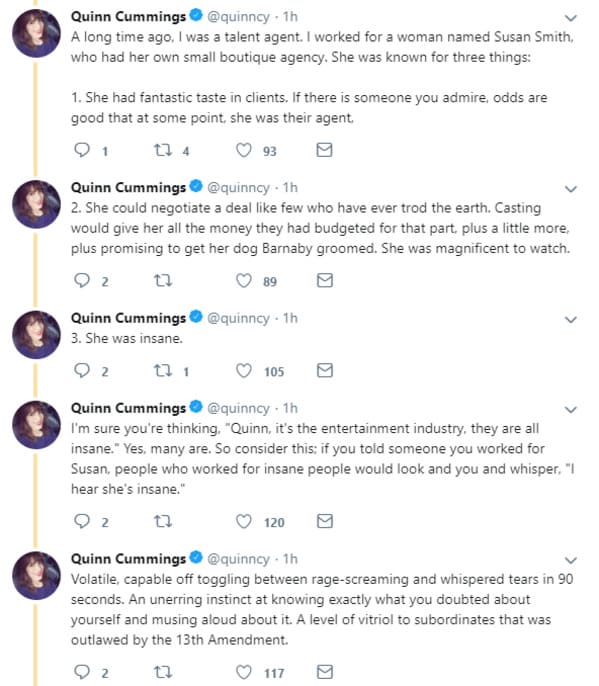Reply to the 'talent agent' tweet

[82, 150]
